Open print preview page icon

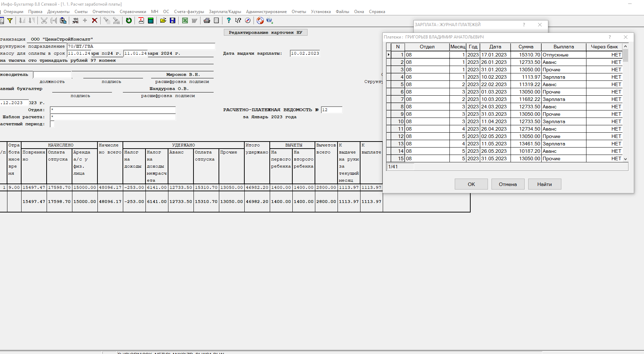point(216,20)
